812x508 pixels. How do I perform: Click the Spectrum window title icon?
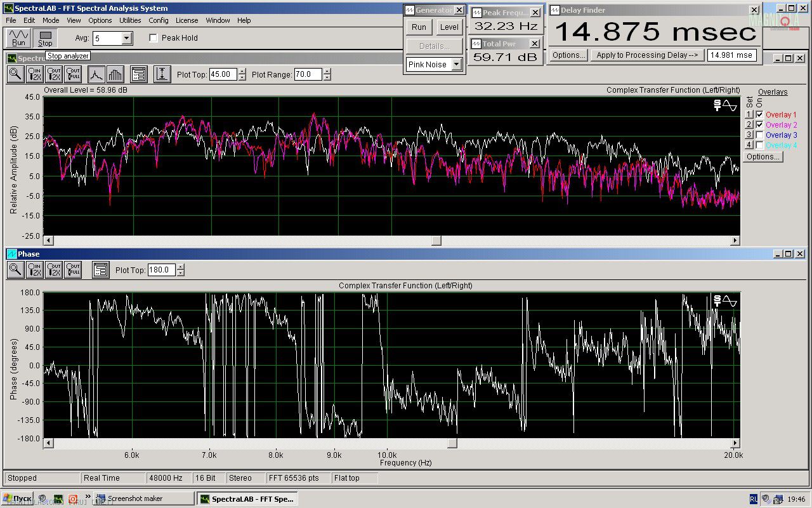tap(11, 58)
